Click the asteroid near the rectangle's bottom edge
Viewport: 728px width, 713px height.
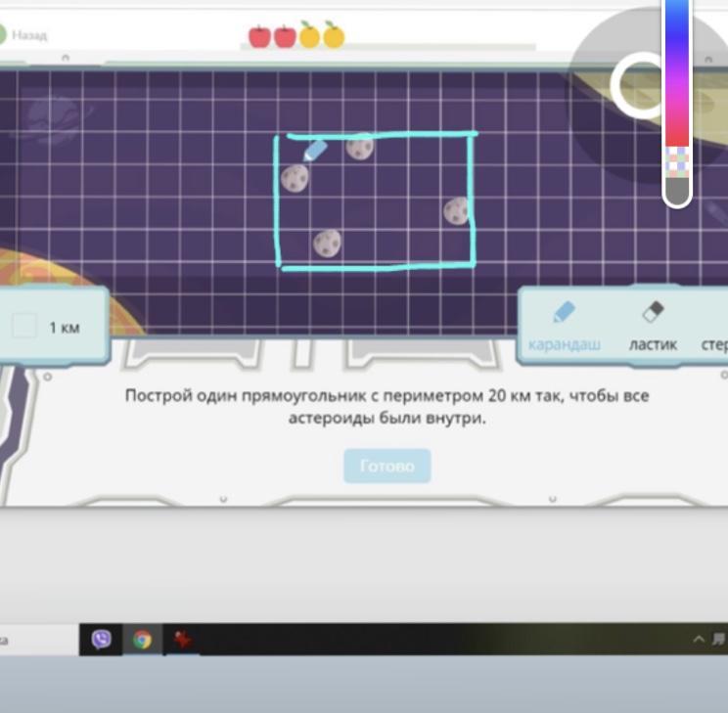click(327, 242)
